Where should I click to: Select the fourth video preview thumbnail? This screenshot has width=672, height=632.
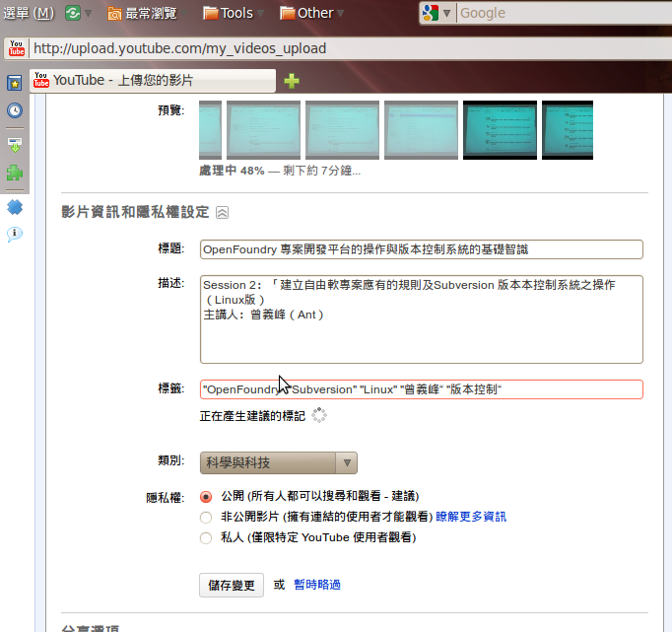422,130
